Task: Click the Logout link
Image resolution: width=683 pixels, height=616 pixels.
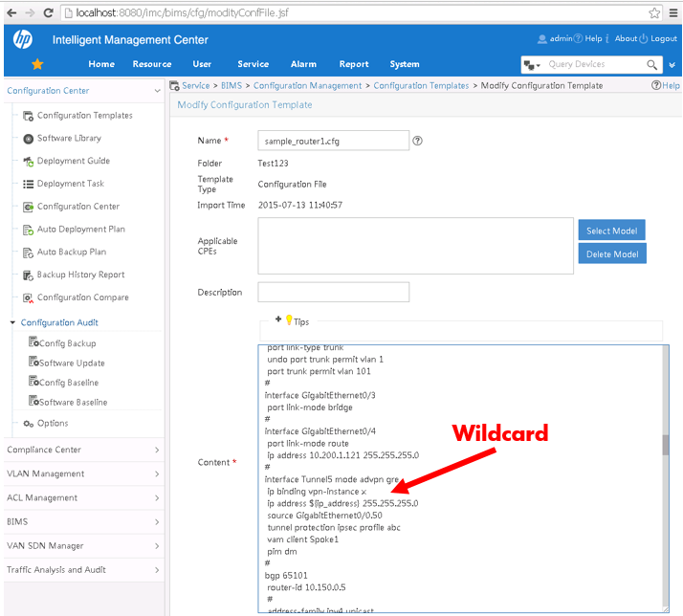Action: tap(664, 39)
